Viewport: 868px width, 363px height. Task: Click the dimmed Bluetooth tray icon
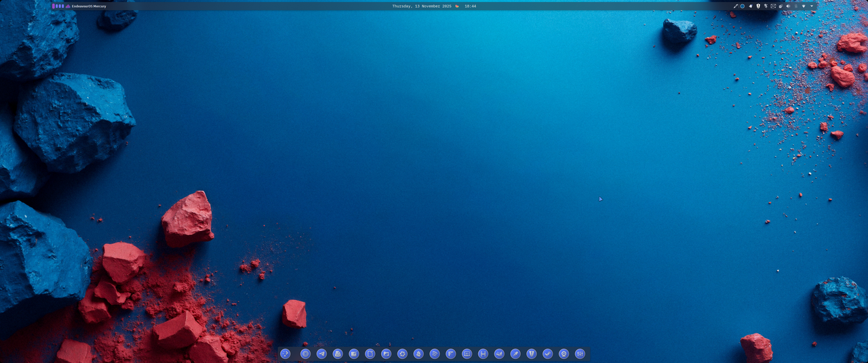click(796, 6)
